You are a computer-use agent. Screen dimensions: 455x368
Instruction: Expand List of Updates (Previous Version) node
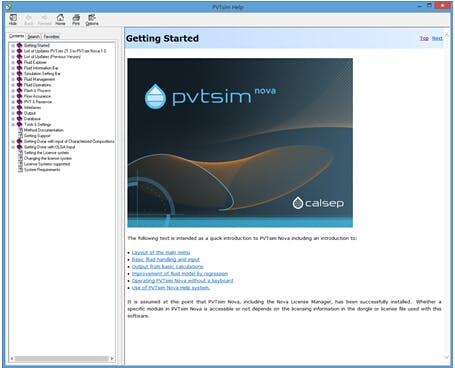(x=13, y=57)
